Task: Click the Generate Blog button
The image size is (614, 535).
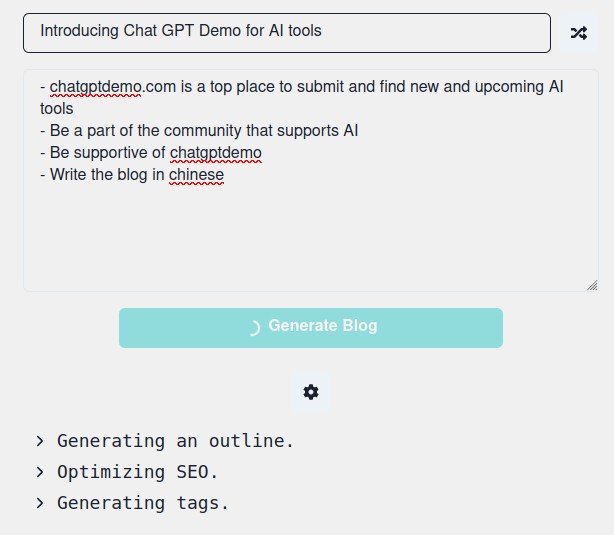Action: (311, 328)
